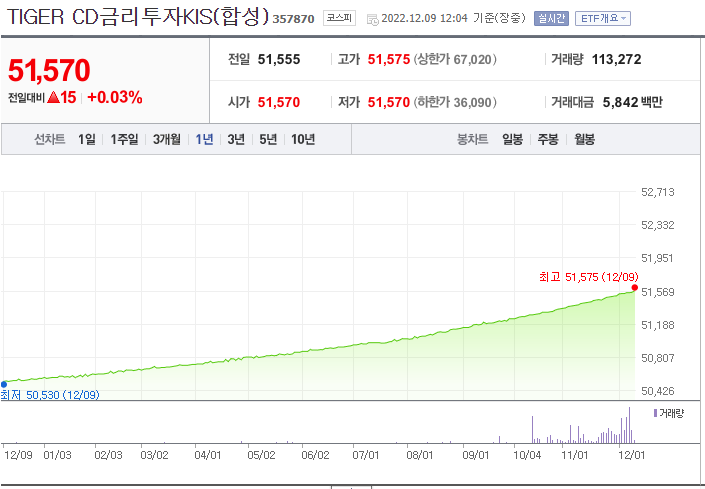
Task: Click the 52,713 y-axis label
Action: (x=657, y=192)
